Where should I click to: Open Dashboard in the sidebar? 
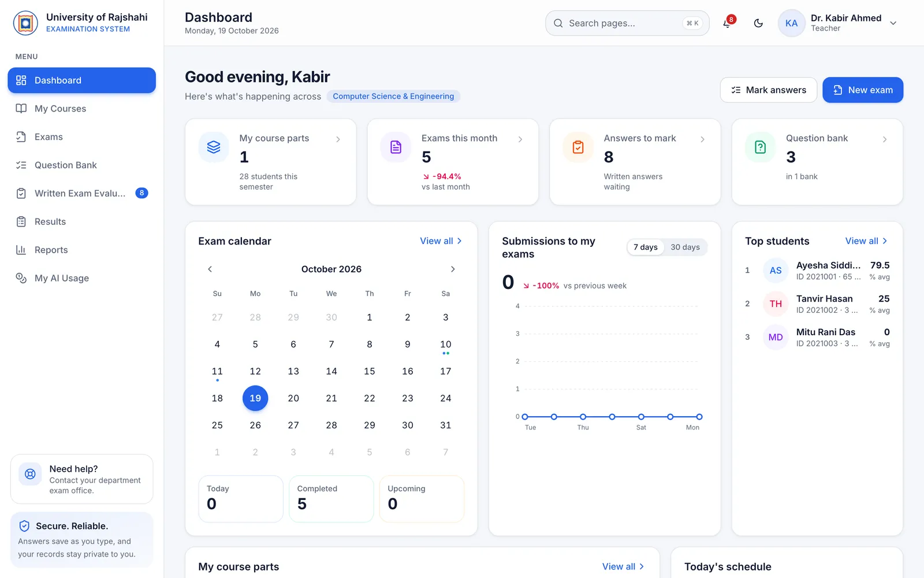coord(81,80)
